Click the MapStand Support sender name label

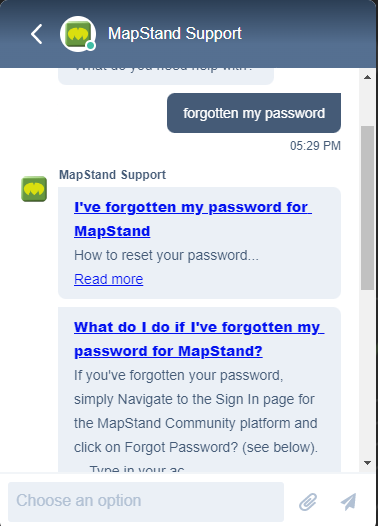click(112, 175)
